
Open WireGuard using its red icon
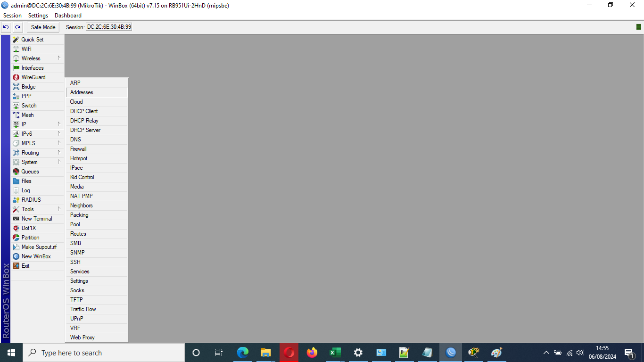16,77
